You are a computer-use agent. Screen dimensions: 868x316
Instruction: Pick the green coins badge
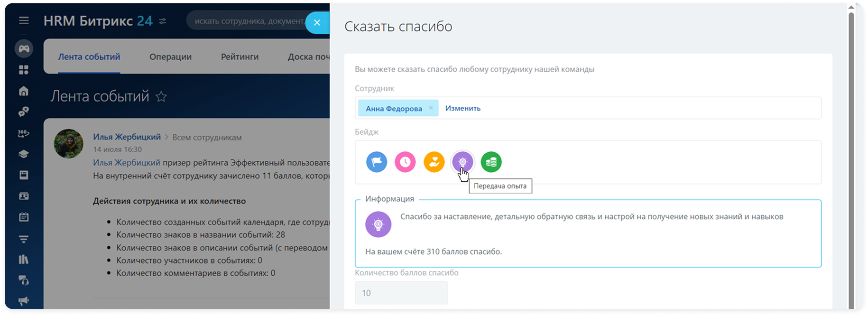pyautogui.click(x=491, y=162)
